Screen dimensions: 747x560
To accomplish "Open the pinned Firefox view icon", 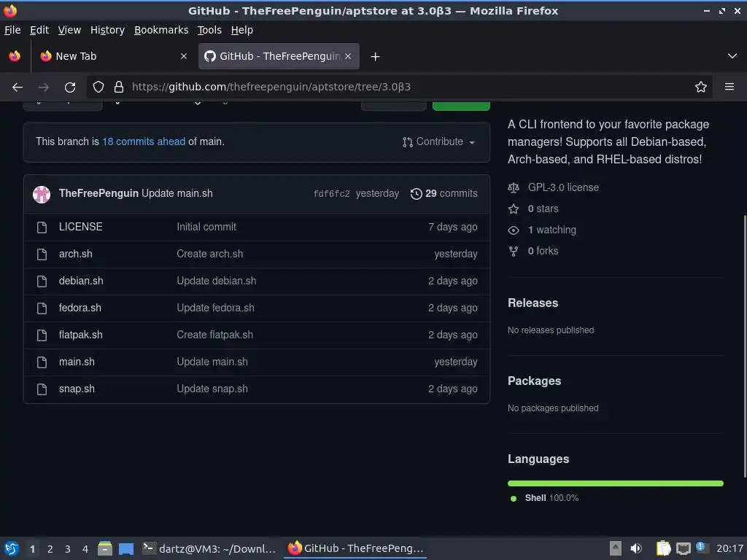I will [15, 56].
